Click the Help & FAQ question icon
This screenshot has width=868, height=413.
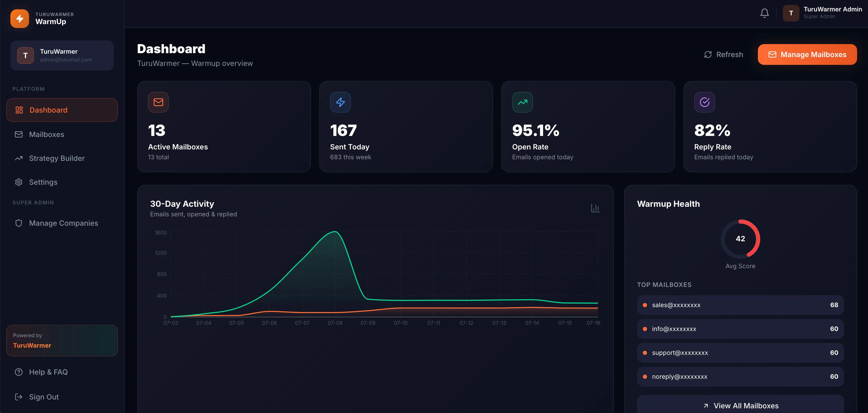tap(18, 372)
